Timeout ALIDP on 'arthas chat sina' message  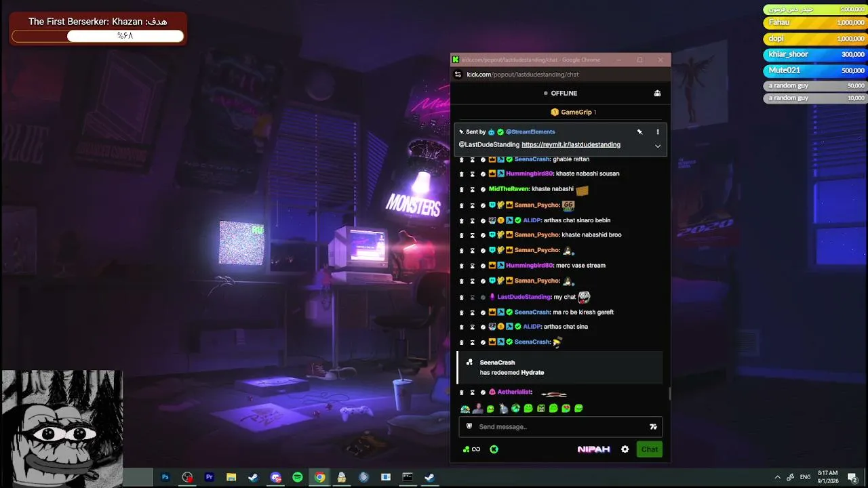pos(473,327)
